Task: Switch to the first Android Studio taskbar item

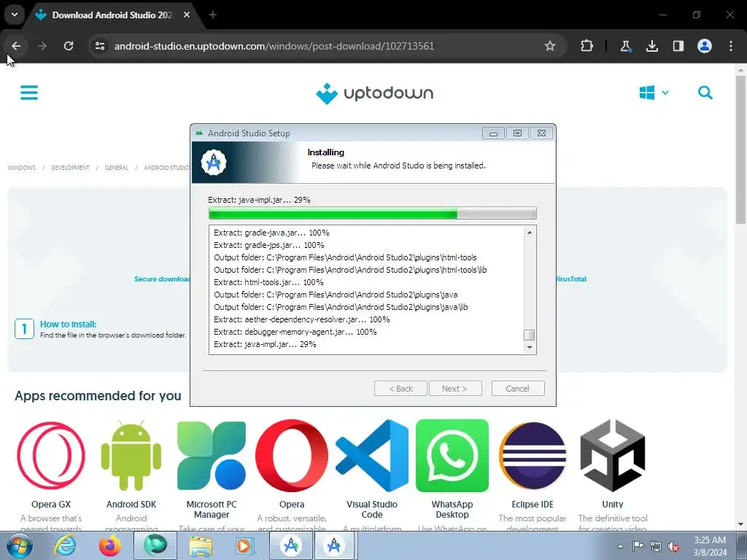Action: [x=291, y=545]
